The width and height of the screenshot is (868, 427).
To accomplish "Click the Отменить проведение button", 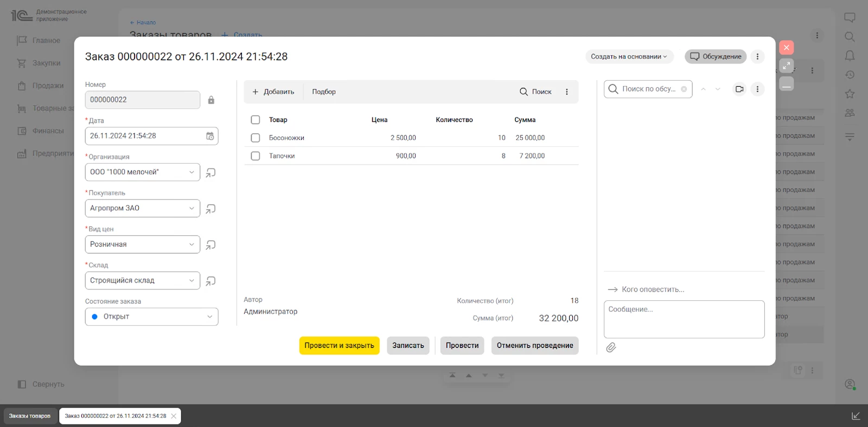I will (x=535, y=346).
